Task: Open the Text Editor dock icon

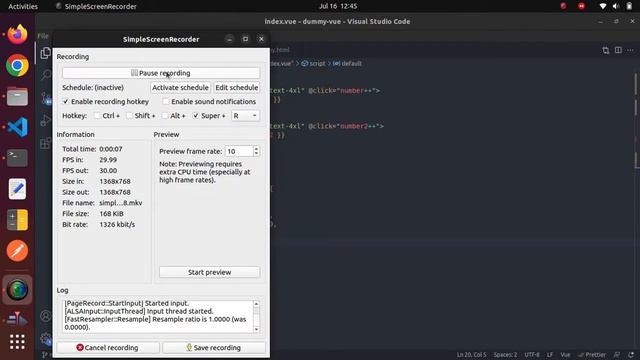Action: [17, 189]
